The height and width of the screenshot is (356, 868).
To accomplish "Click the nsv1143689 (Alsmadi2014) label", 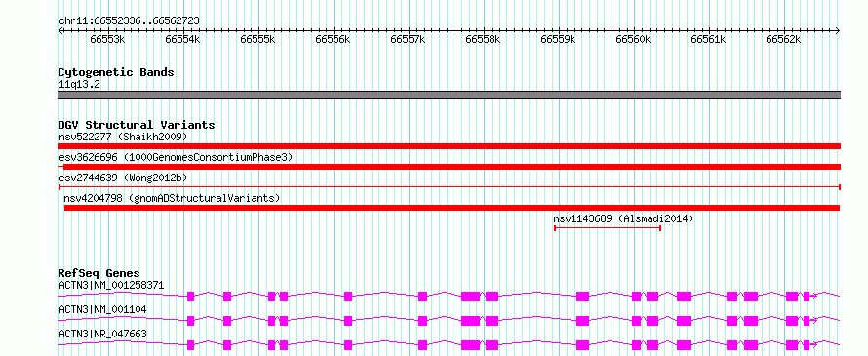I will 623,218.
